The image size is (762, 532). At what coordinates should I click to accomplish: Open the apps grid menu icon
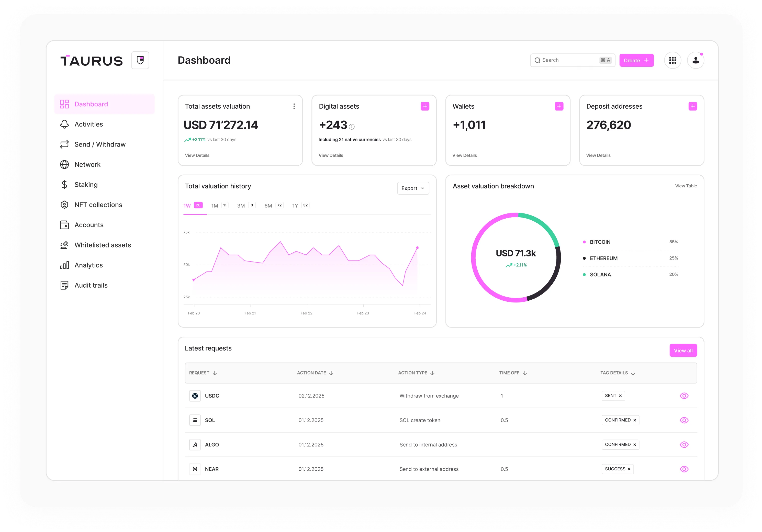673,60
